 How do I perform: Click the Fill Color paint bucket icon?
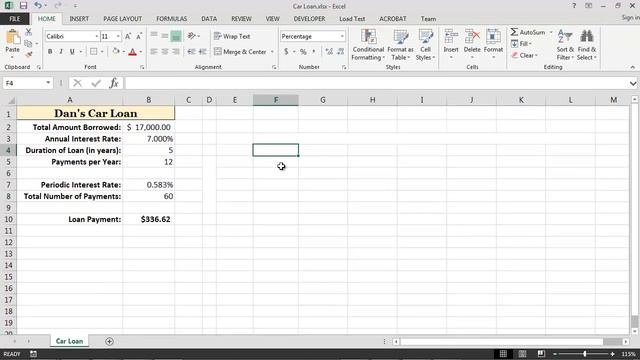pyautogui.click(x=116, y=51)
